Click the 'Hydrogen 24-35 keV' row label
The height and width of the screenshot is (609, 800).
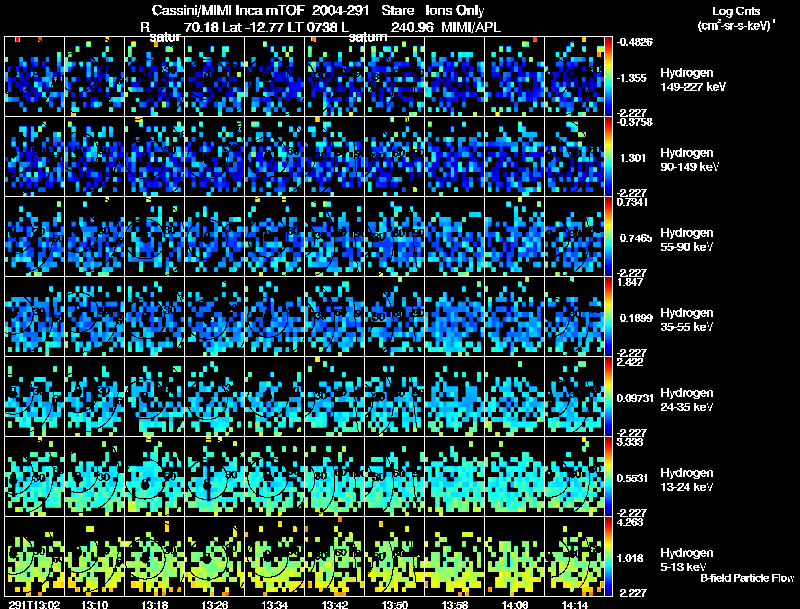[687, 400]
